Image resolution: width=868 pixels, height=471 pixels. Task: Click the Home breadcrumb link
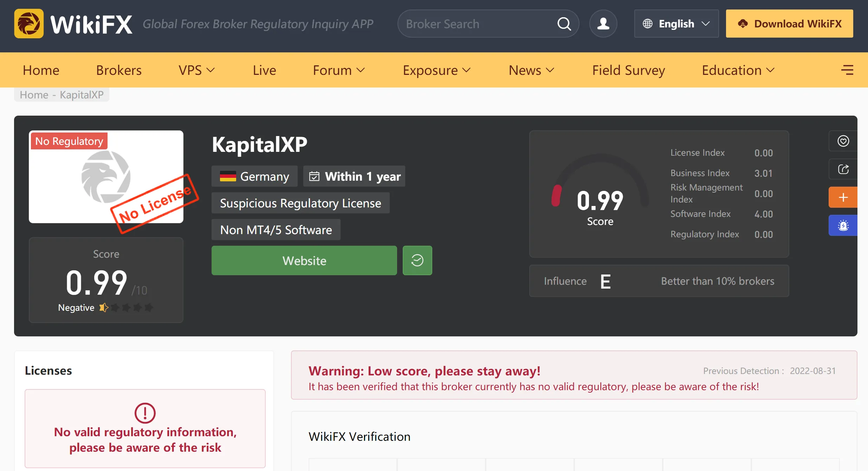point(34,95)
